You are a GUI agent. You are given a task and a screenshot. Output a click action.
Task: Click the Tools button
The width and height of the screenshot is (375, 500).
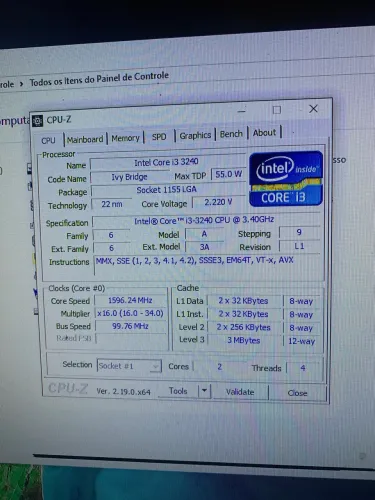click(178, 391)
